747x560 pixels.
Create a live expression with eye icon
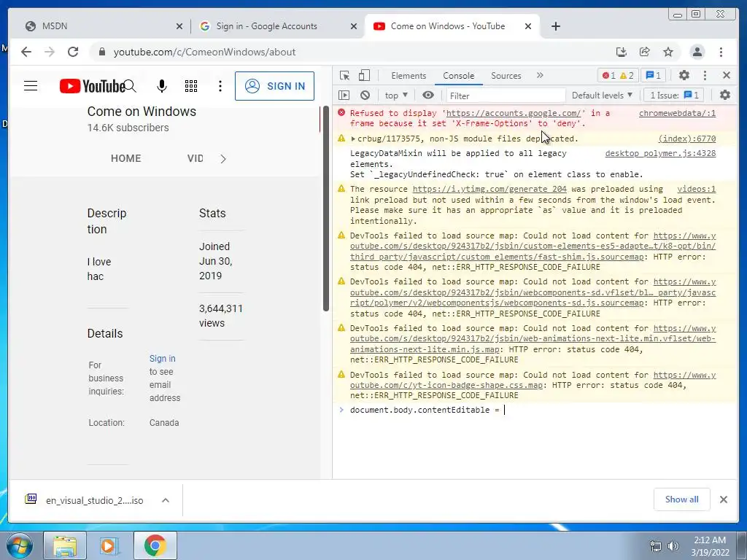tap(427, 96)
